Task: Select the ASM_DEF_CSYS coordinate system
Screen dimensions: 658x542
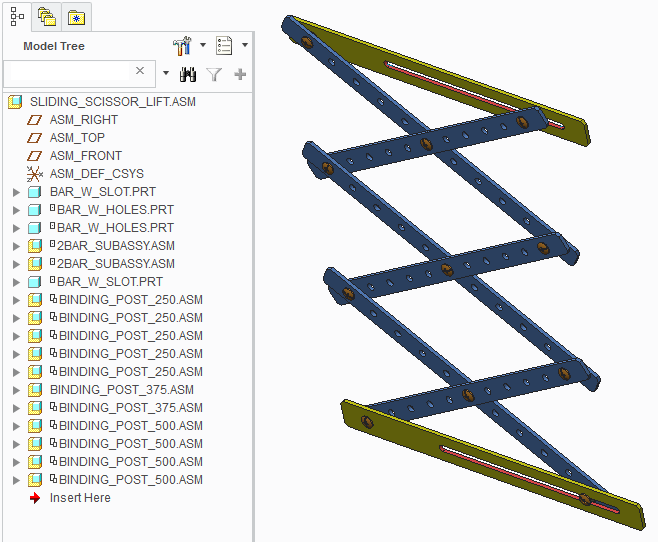Action: pyautogui.click(x=97, y=174)
